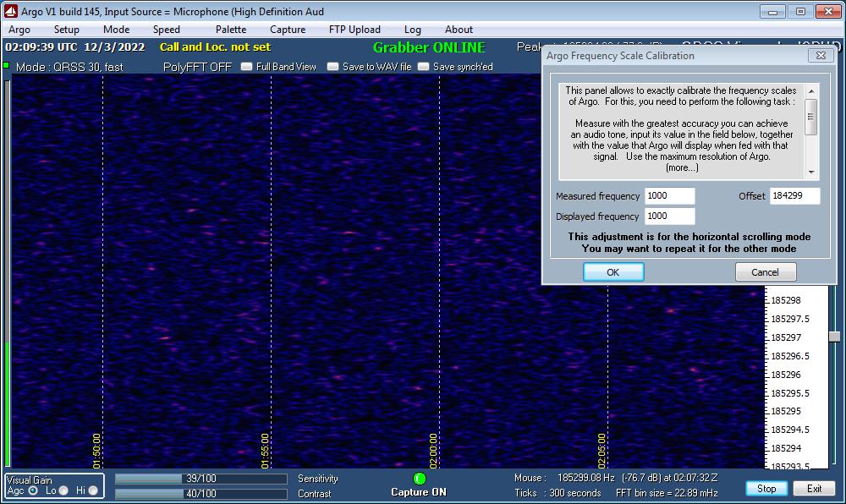846x504 pixels.
Task: Open the About menu
Action: tap(459, 30)
